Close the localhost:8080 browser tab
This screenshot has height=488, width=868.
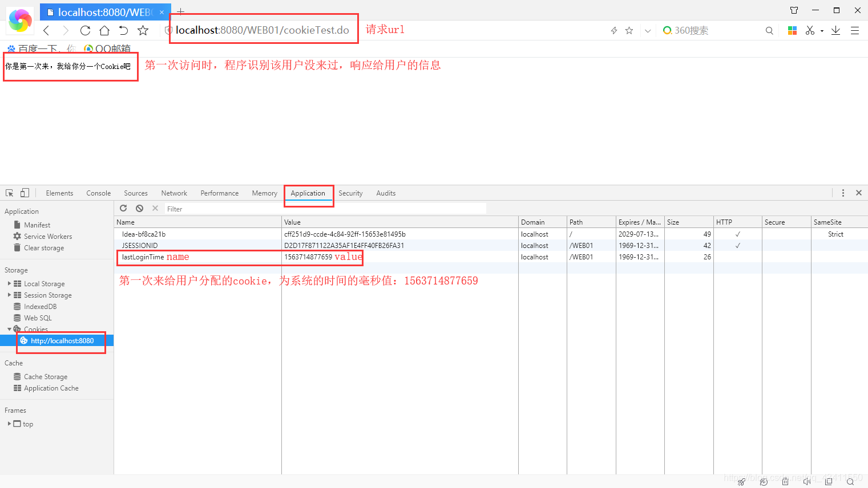[162, 12]
